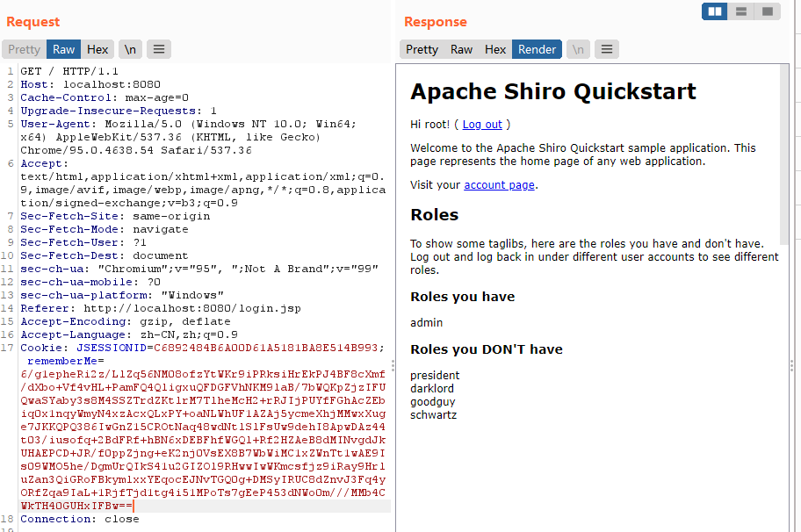Viewport: 801px width, 532px height.
Task: Click the Log out link
Action: [x=482, y=125]
